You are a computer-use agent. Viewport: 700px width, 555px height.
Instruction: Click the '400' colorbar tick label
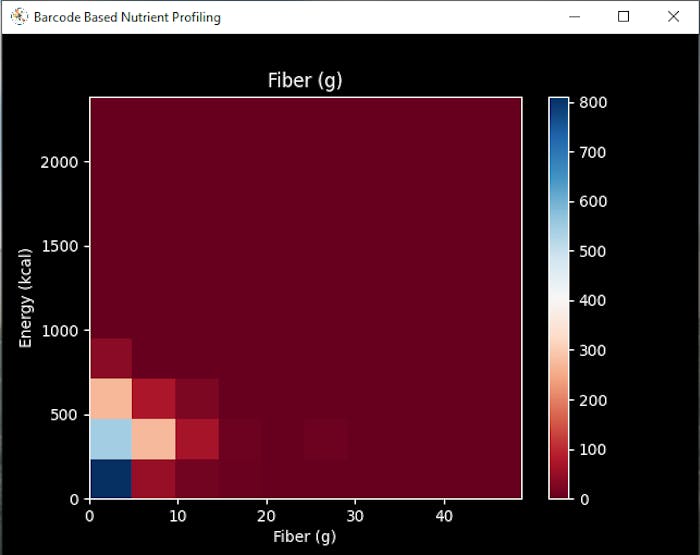593,300
